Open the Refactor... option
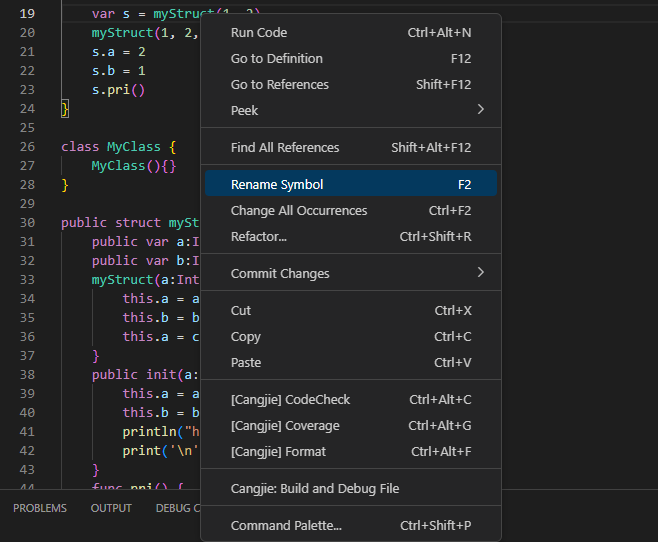 [258, 236]
